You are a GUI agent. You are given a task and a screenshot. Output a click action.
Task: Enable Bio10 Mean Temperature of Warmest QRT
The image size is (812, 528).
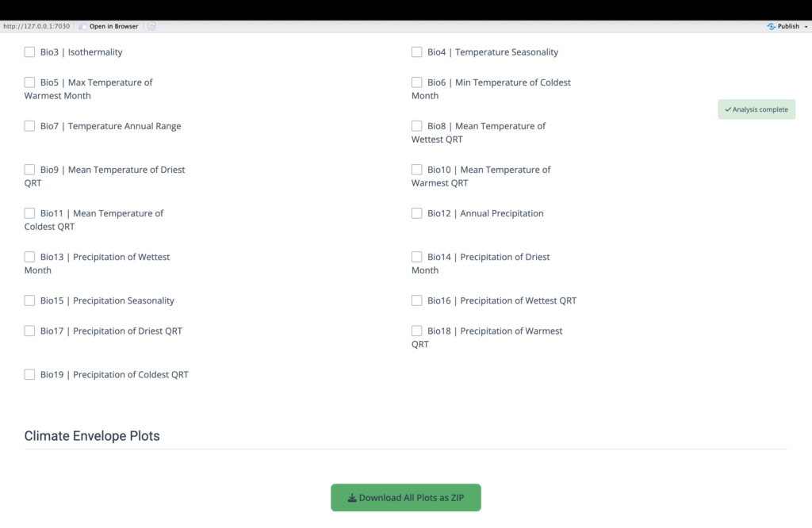(x=416, y=170)
